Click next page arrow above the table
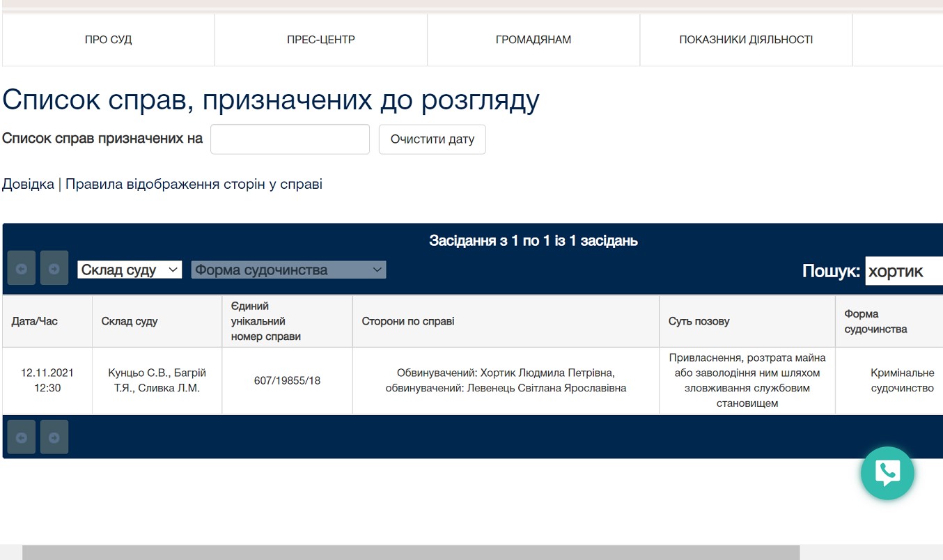The image size is (943, 560). tap(54, 268)
